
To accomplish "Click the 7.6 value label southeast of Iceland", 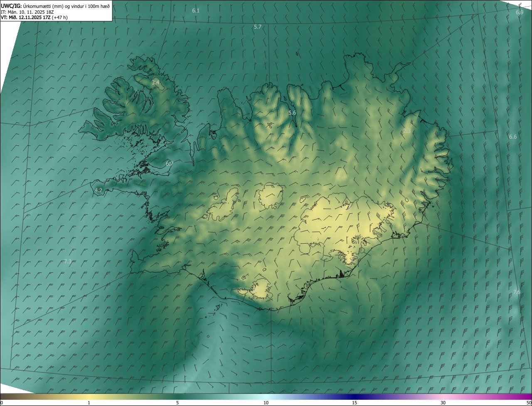I will click(517, 292).
